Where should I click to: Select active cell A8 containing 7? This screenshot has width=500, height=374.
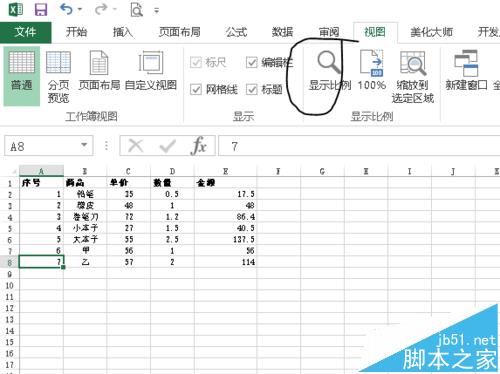(41, 262)
